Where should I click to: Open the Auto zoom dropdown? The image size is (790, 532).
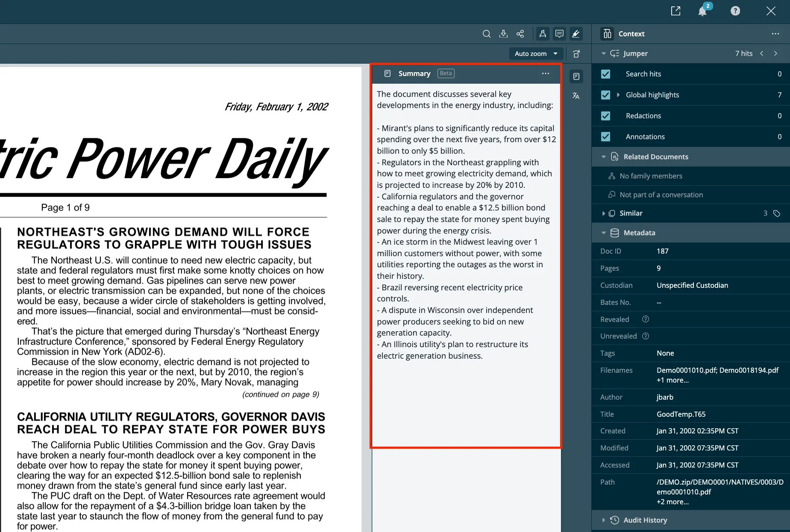point(536,53)
